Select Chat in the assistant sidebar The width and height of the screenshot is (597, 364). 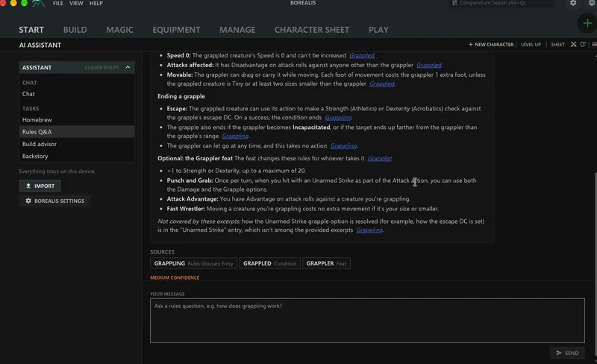point(77,94)
